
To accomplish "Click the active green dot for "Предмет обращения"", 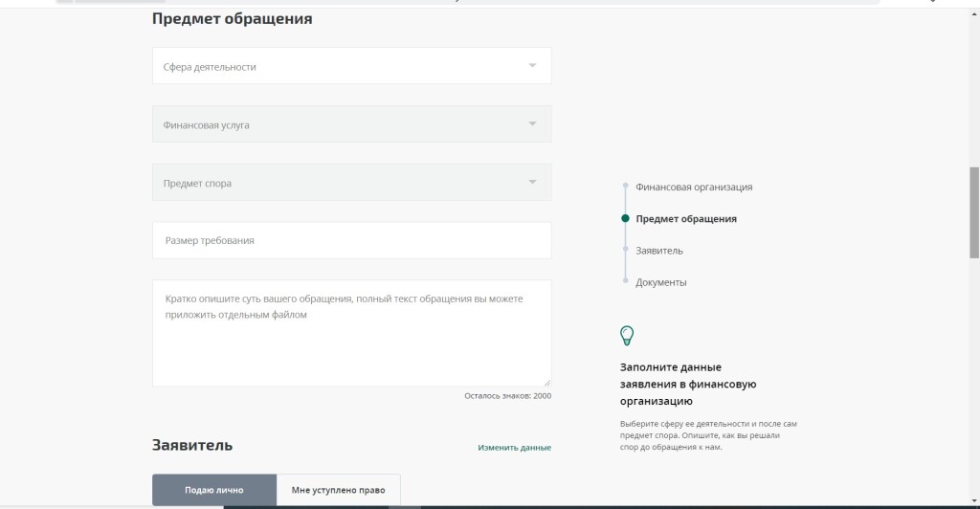I will pos(625,218).
